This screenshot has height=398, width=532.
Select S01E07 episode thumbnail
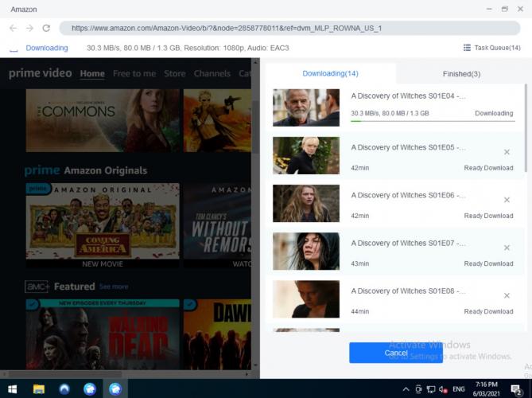(306, 252)
